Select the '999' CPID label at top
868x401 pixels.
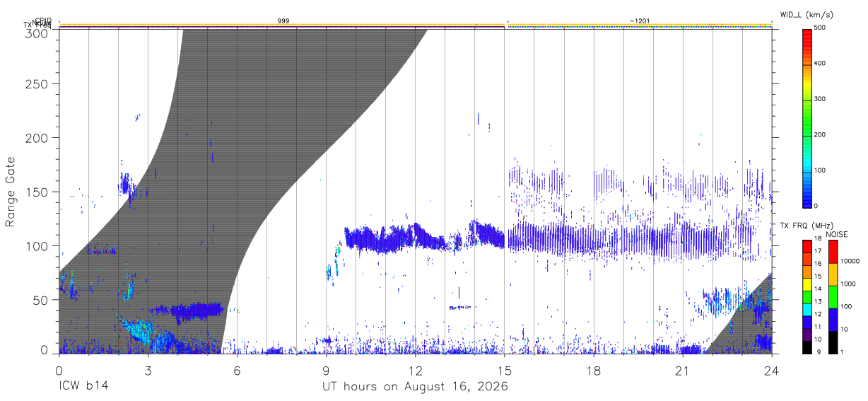(x=283, y=22)
